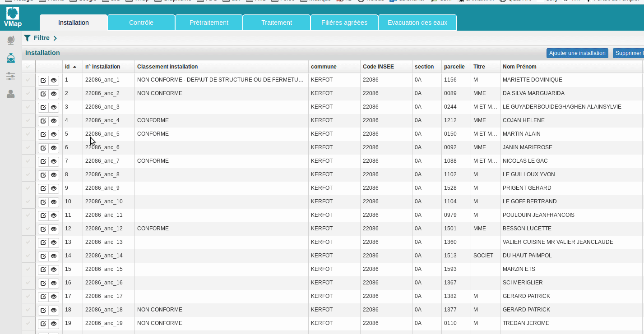Open the sliders settings sidebar icon
The height and width of the screenshot is (334, 644).
(x=11, y=76)
